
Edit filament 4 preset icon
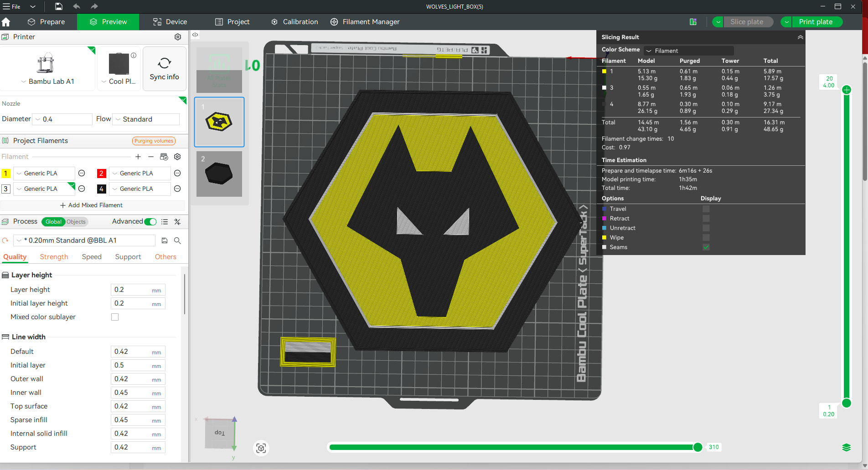[178, 189]
